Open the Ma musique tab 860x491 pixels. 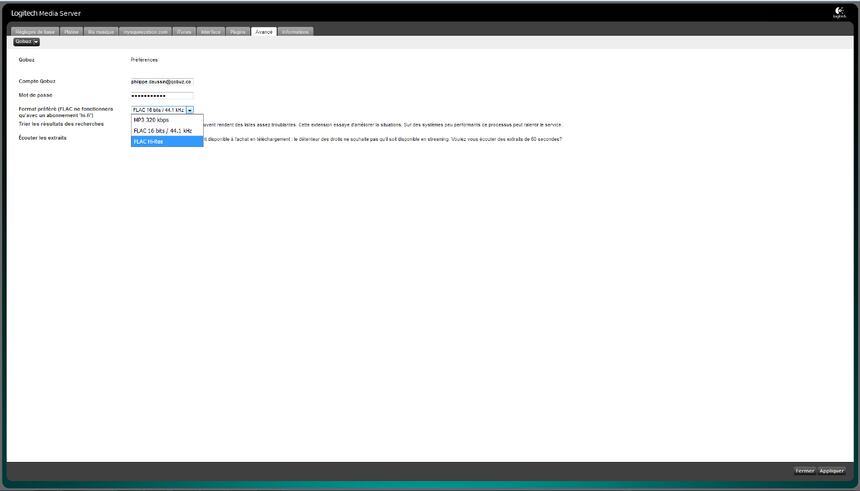101,32
